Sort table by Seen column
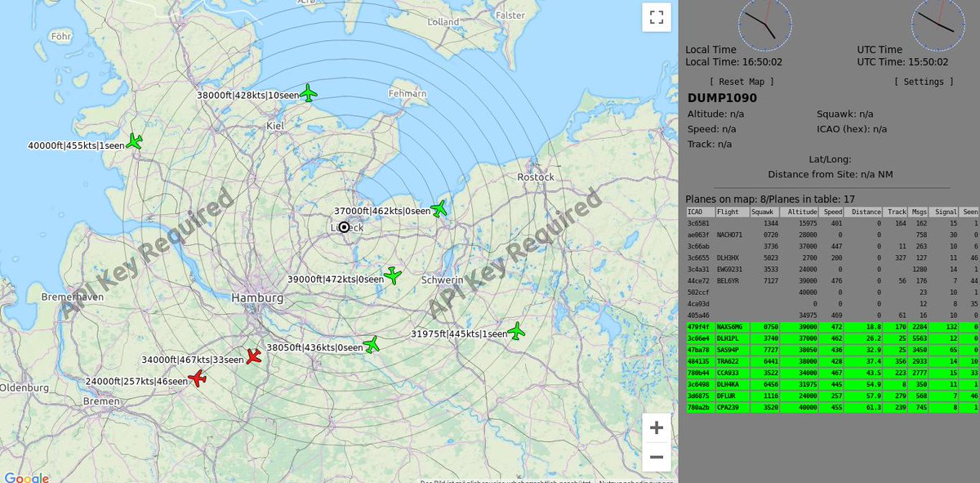Viewport: 980px width, 483px height. (x=969, y=212)
